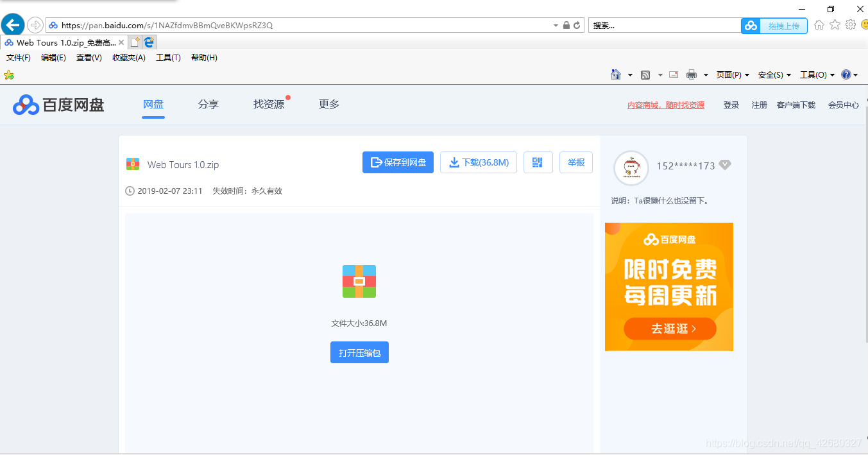Go back with the blue back arrow
Viewport: 868px width, 455px height.
click(x=13, y=25)
